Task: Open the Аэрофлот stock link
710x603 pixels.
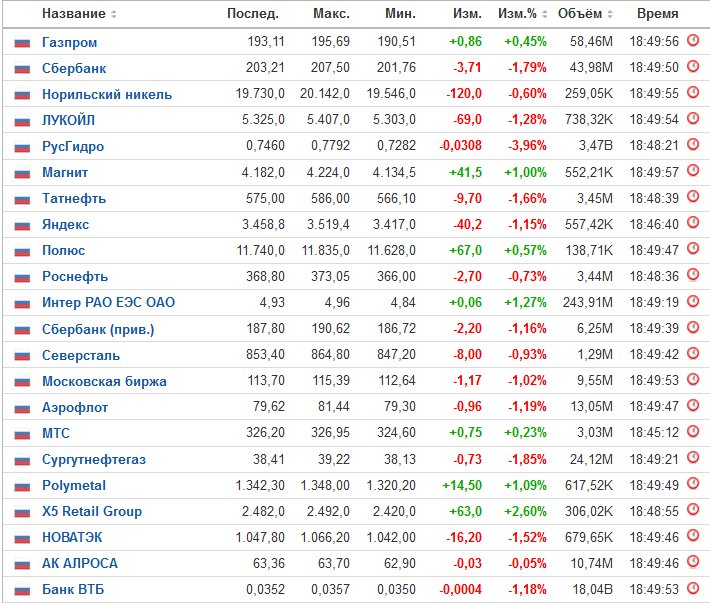Action: [75, 407]
